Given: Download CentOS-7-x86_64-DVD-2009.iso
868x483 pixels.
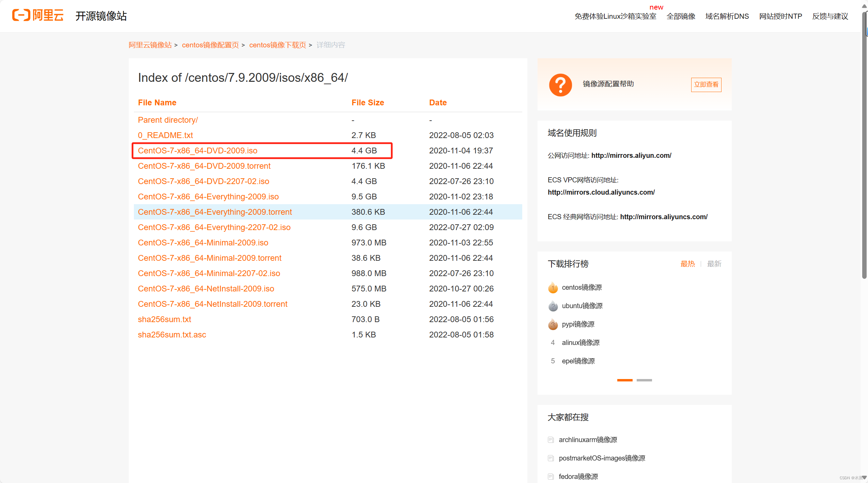Looking at the screenshot, I should click(x=197, y=151).
